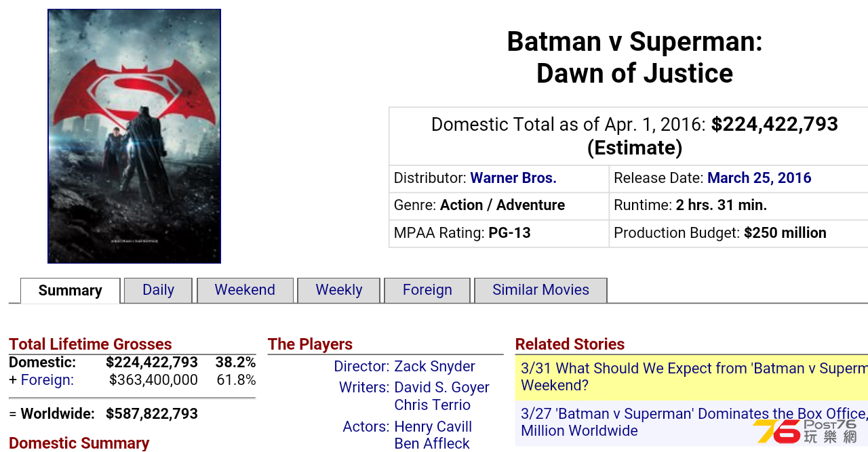Click the Batman v Superman movie poster
Screen dimensions: 868x452
134,136
